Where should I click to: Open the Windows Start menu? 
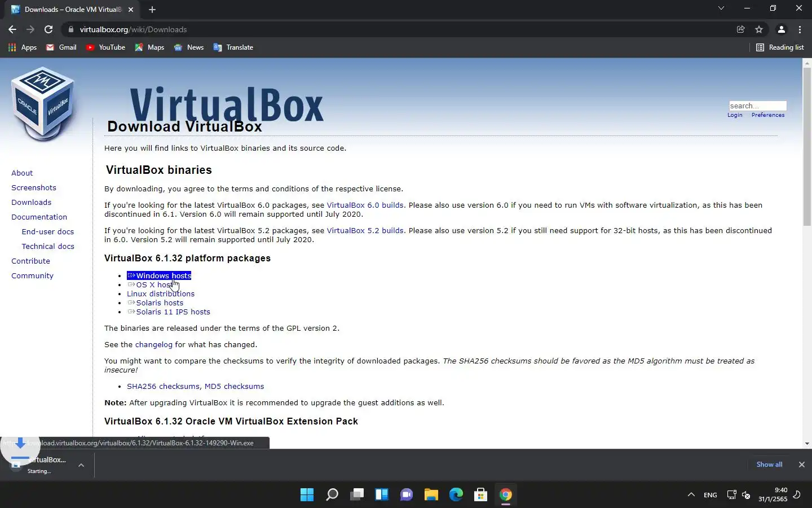(307, 495)
